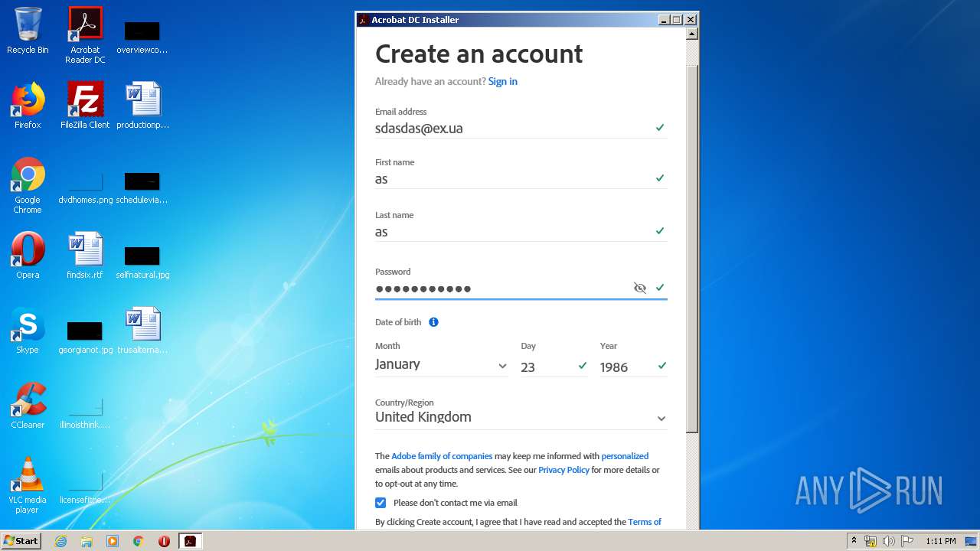980x551 pixels.
Task: Follow the Sign in link
Action: (503, 81)
